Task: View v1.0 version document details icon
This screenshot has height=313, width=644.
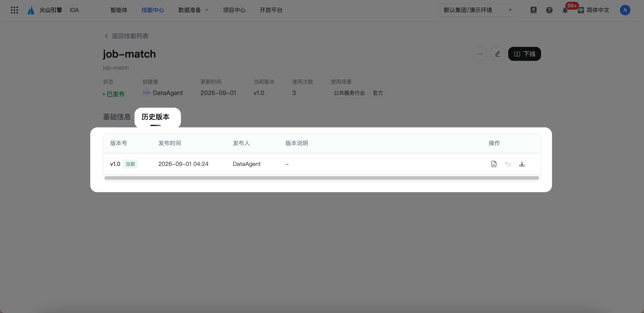Action: [494, 164]
